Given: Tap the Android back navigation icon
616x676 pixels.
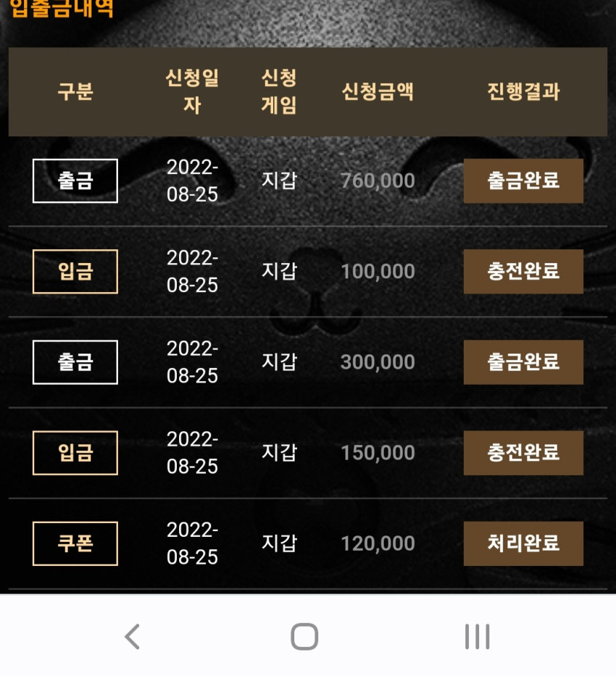Looking at the screenshot, I should click(133, 636).
